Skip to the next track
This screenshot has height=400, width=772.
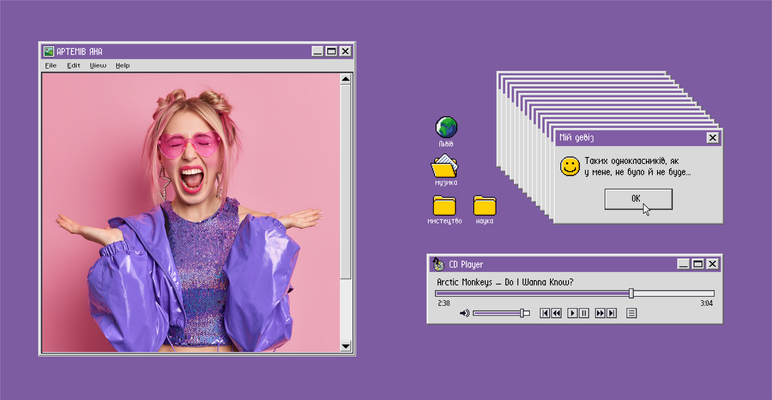(x=611, y=313)
